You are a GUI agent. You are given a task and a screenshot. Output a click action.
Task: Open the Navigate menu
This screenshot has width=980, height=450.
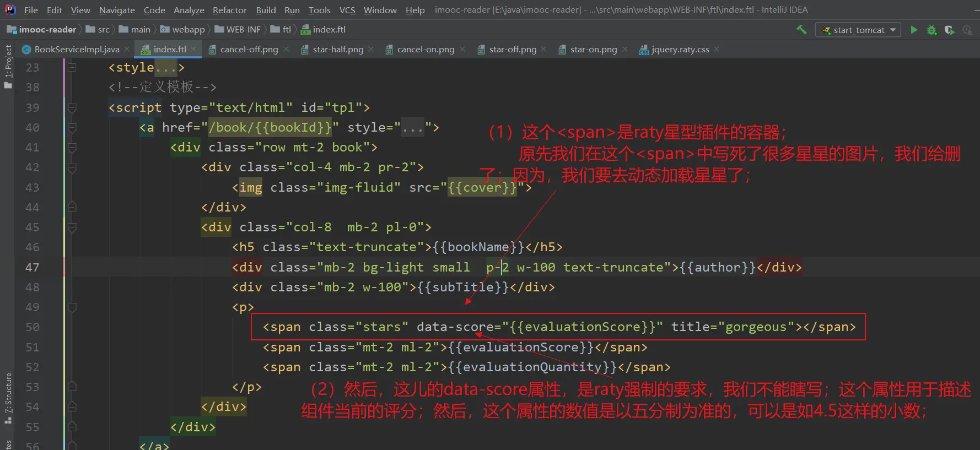(x=117, y=10)
